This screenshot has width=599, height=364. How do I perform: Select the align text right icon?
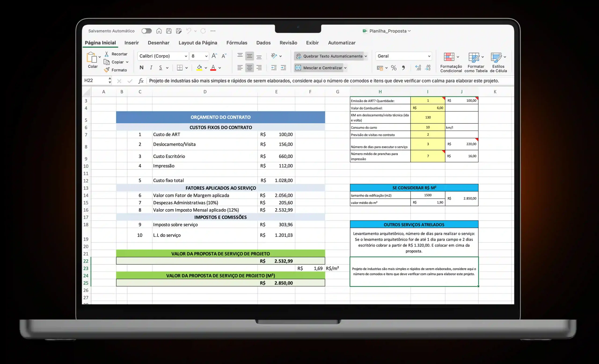click(259, 68)
